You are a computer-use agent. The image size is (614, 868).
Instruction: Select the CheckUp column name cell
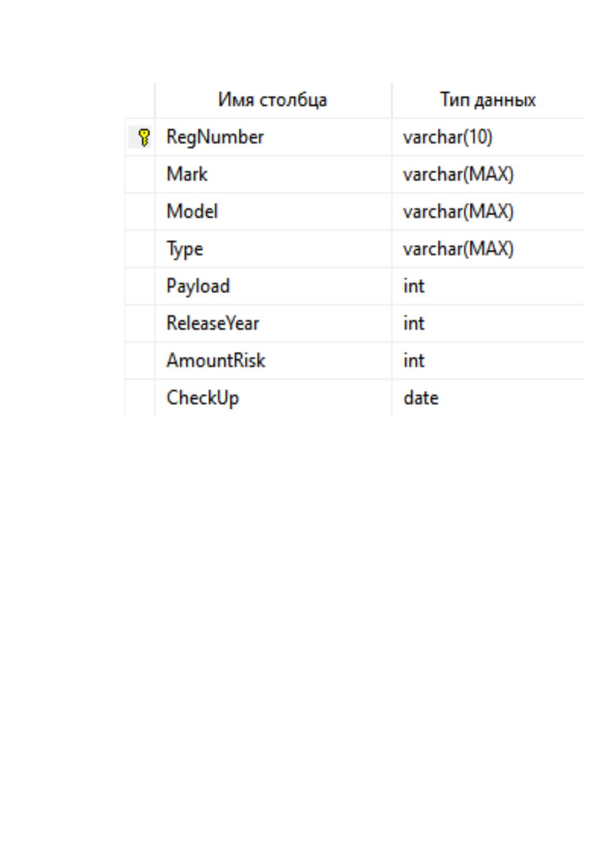click(273, 398)
